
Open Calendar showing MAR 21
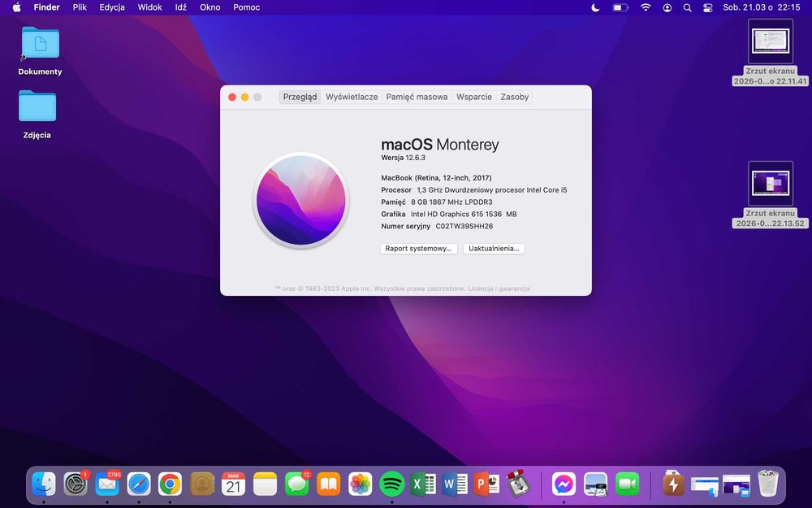[x=234, y=484]
